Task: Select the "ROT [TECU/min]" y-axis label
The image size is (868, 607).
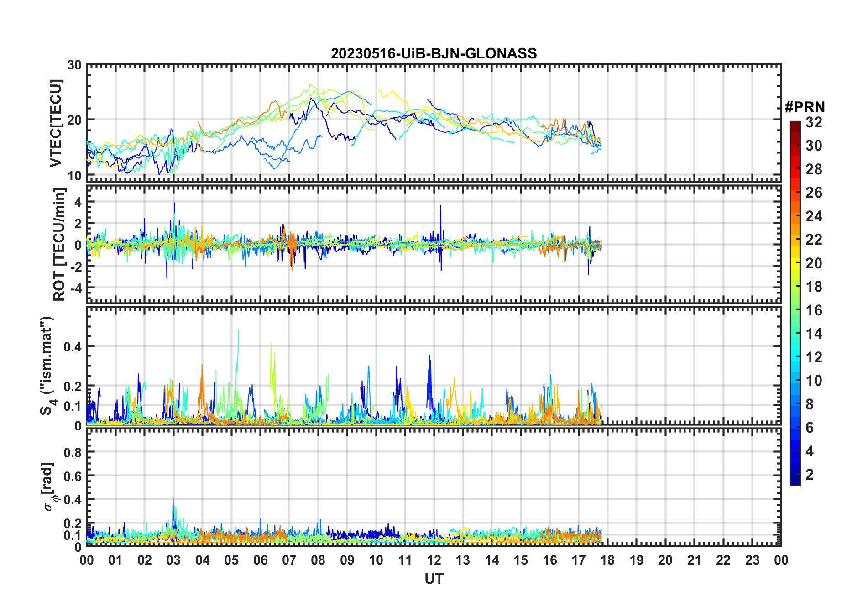Action: 59,244
